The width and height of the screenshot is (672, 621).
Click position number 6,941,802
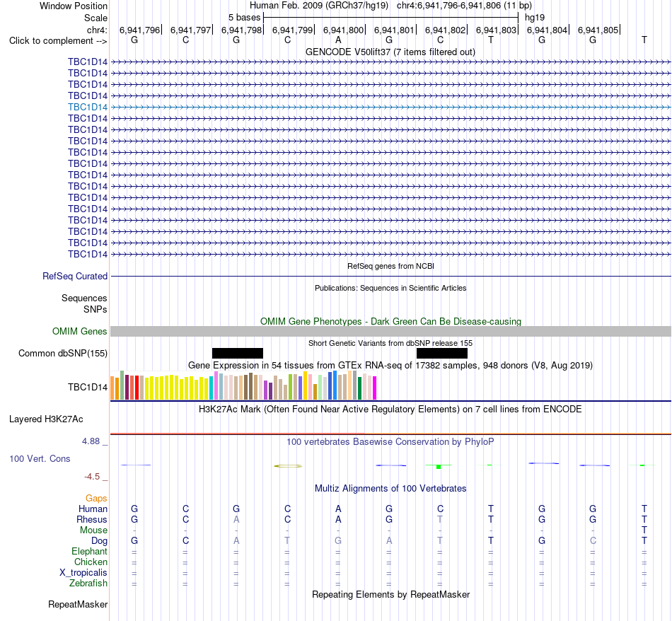[x=445, y=30]
